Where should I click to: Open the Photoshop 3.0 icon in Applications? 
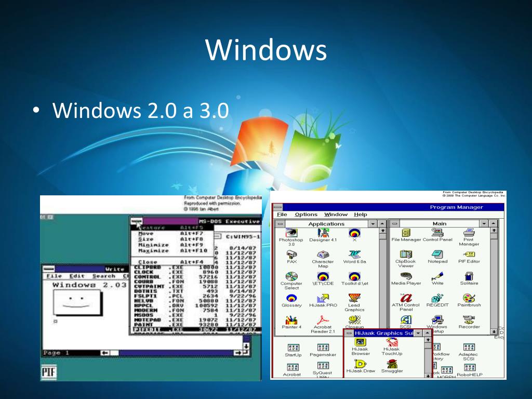(291, 237)
